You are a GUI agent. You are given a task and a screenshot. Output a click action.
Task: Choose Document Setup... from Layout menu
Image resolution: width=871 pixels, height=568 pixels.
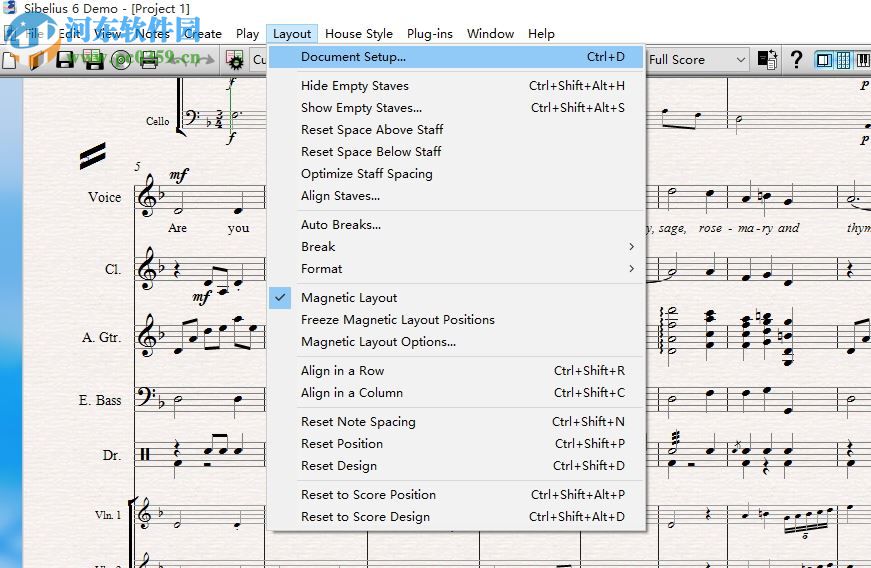[455, 57]
